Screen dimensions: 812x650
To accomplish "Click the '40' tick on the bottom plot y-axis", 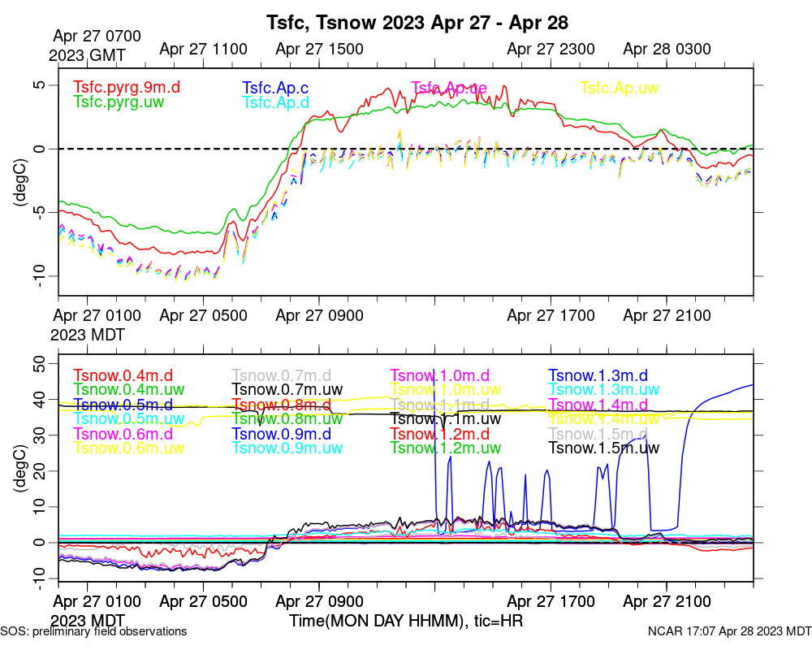I will coord(39,399).
